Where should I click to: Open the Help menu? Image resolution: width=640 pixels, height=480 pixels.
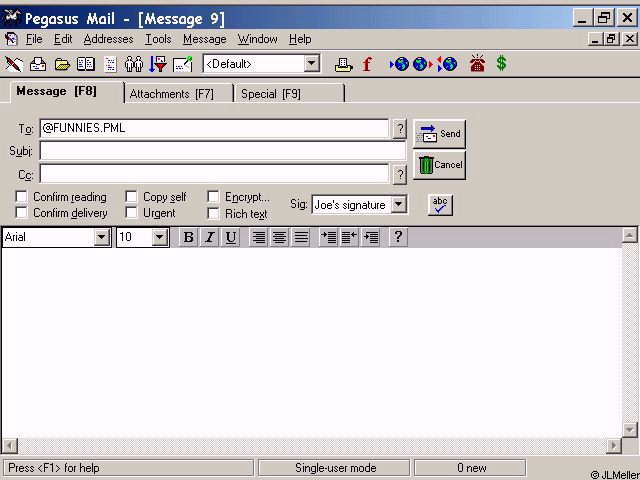(x=300, y=39)
